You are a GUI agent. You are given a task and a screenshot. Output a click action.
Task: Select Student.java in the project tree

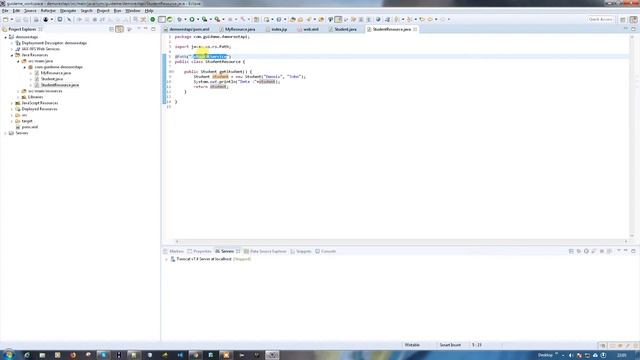(52, 79)
